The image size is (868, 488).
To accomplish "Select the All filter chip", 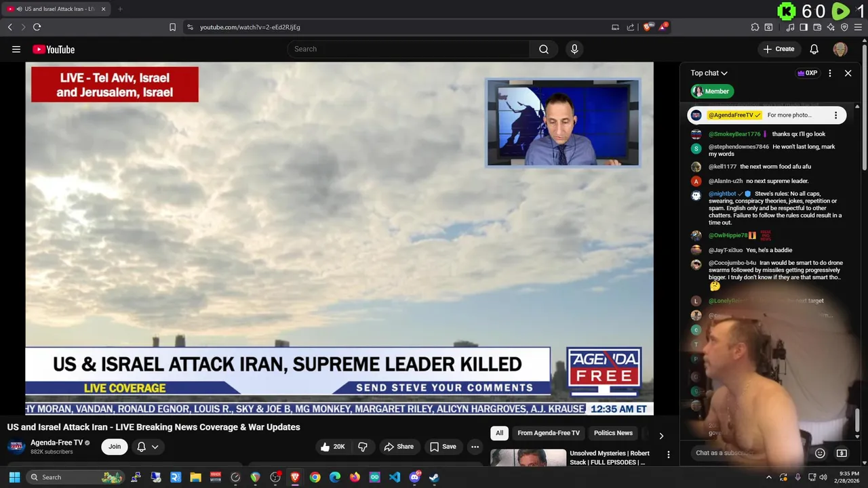I will point(500,433).
